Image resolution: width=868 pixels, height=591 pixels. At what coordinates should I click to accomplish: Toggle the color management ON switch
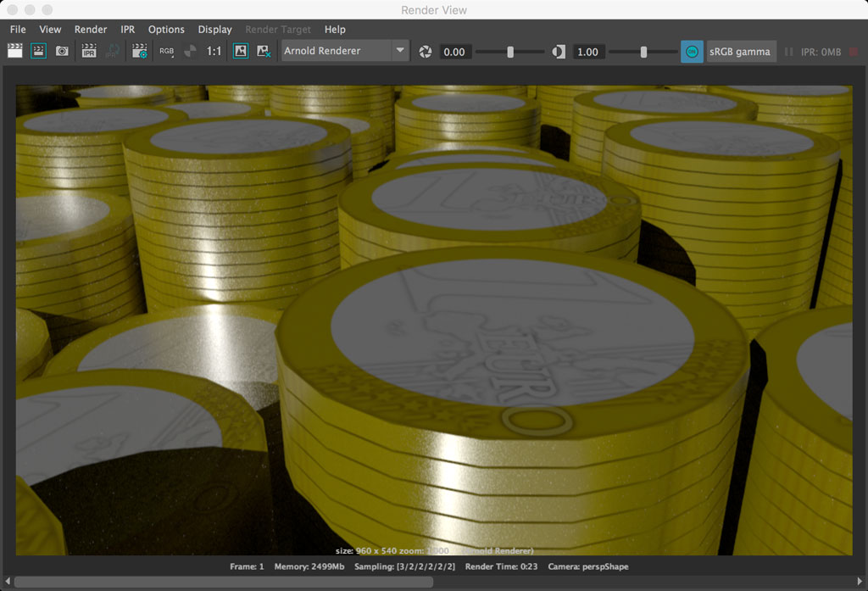pyautogui.click(x=692, y=52)
